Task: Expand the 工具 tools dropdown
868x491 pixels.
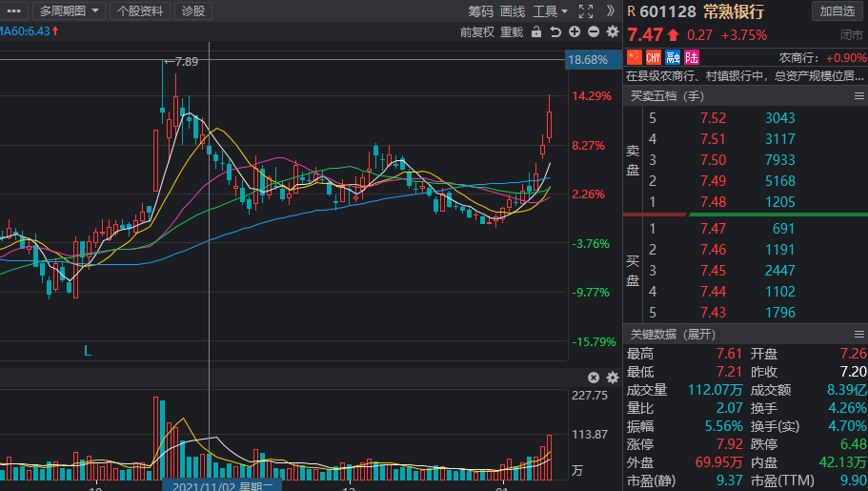Action: (550, 11)
